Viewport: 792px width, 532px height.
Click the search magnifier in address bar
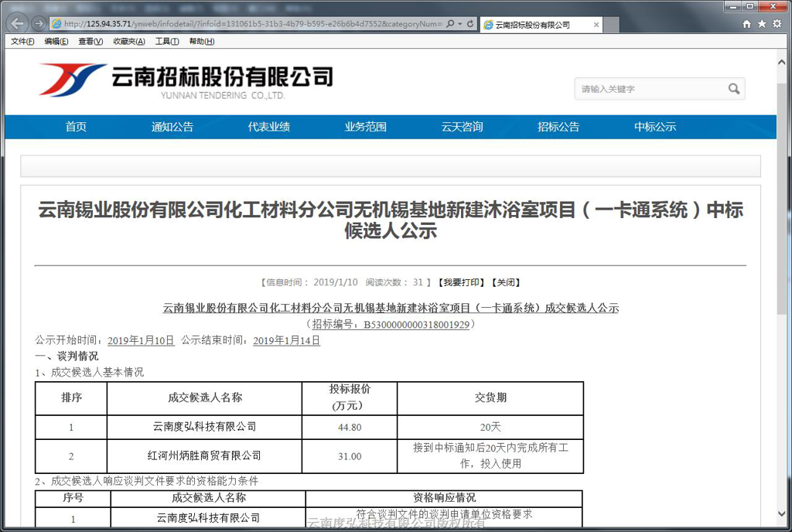pyautogui.click(x=450, y=24)
